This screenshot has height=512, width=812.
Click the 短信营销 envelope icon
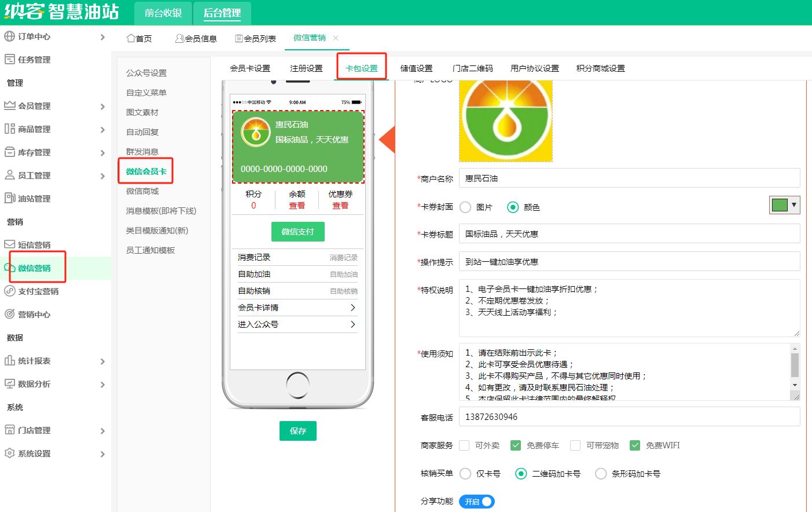[x=9, y=245]
